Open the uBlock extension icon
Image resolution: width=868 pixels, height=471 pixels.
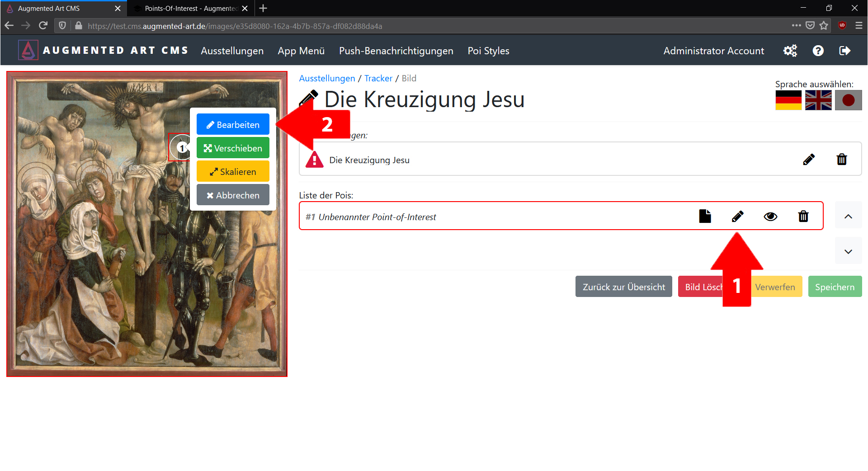[842, 26]
